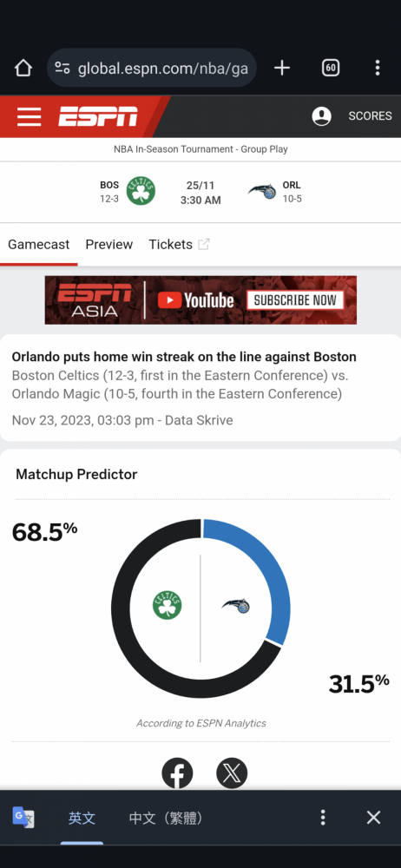Select the Gamecast tab
This screenshot has width=401, height=868.
pyautogui.click(x=39, y=245)
